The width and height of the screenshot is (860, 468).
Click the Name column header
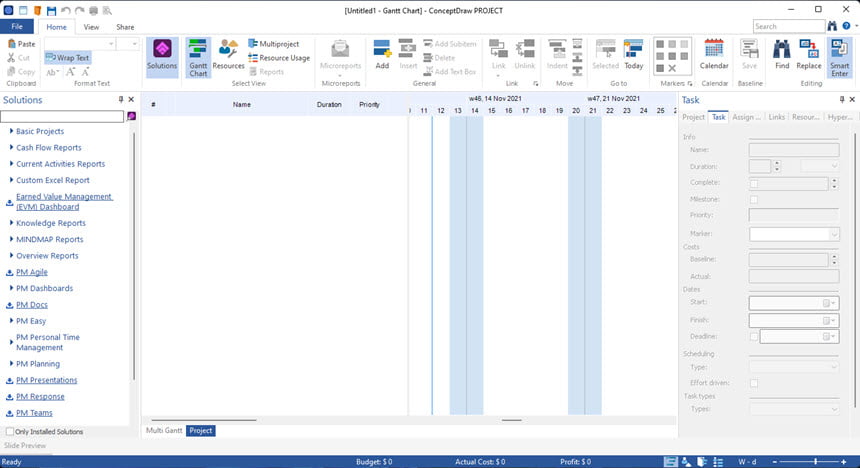pyautogui.click(x=241, y=104)
